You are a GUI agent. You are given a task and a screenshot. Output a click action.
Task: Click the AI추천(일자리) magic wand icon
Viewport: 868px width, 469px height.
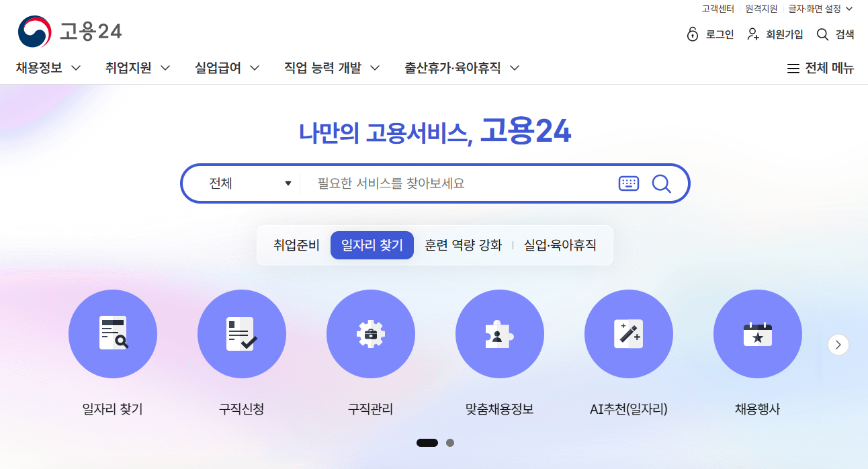click(628, 334)
